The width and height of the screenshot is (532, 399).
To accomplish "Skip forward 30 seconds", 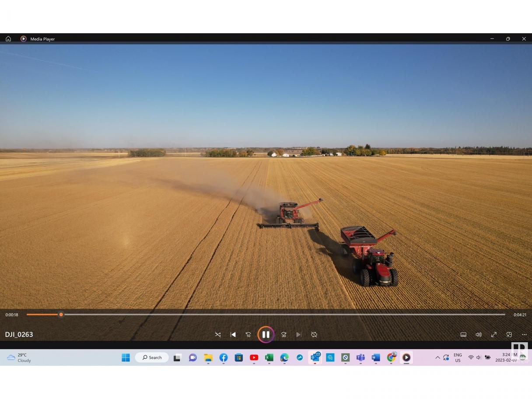I will tap(283, 335).
